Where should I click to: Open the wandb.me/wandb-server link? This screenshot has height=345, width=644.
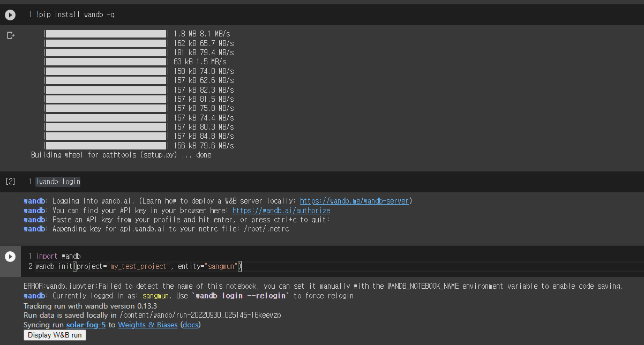tap(354, 201)
